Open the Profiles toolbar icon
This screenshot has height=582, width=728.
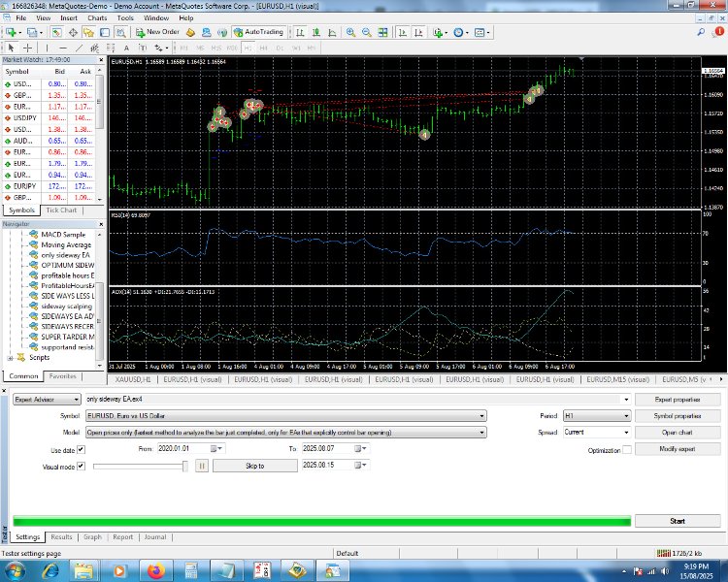[x=32, y=32]
